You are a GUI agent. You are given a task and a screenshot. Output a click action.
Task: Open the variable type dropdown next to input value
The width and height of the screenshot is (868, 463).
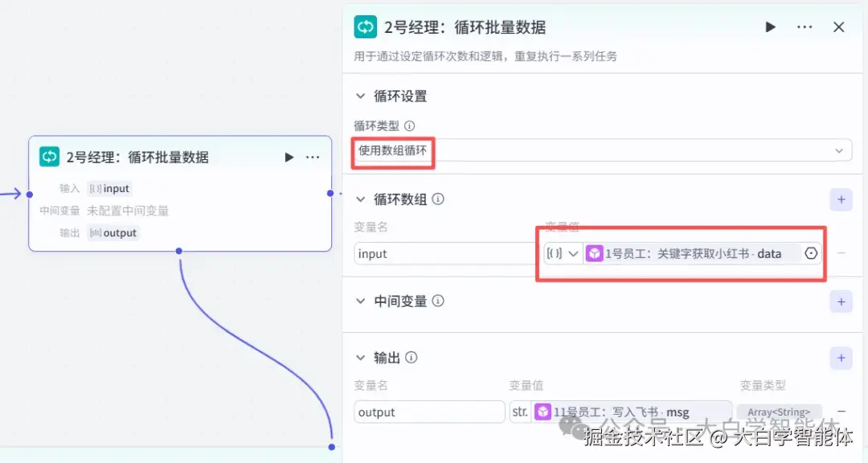[x=563, y=253]
